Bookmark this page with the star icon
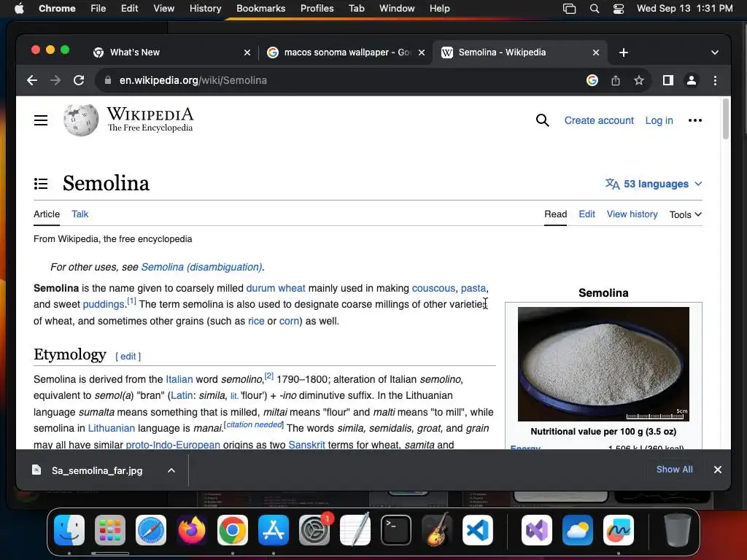Image resolution: width=747 pixels, height=560 pixels. pos(639,80)
